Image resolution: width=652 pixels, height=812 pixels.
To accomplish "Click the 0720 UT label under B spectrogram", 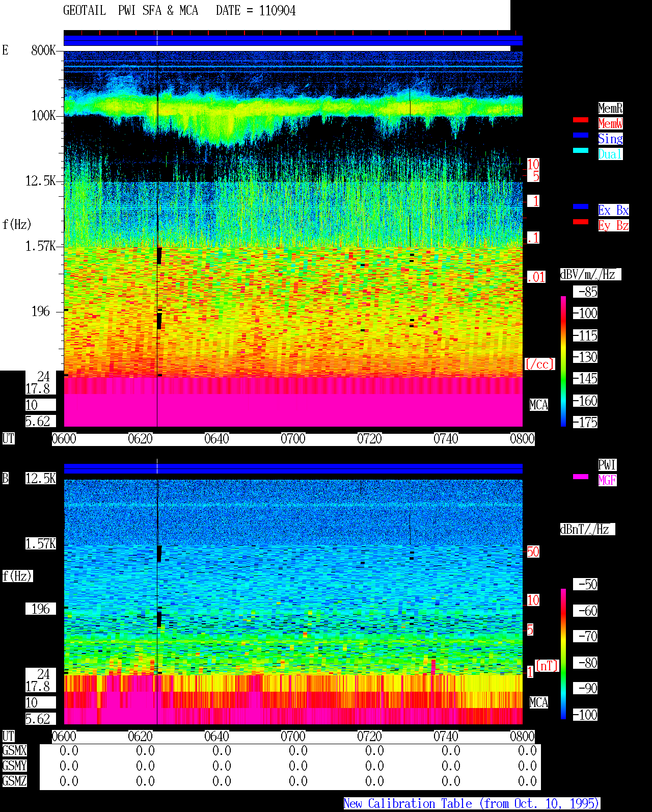I will pos(369,737).
